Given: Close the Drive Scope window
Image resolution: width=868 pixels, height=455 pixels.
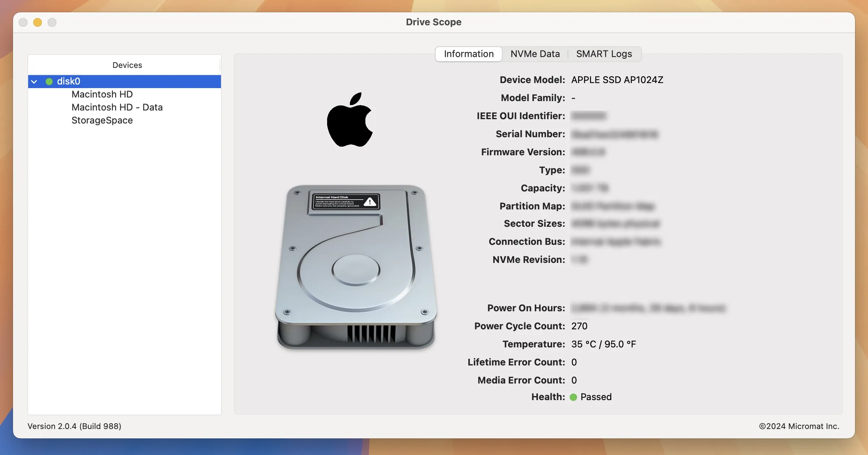Looking at the screenshot, I should [x=23, y=22].
